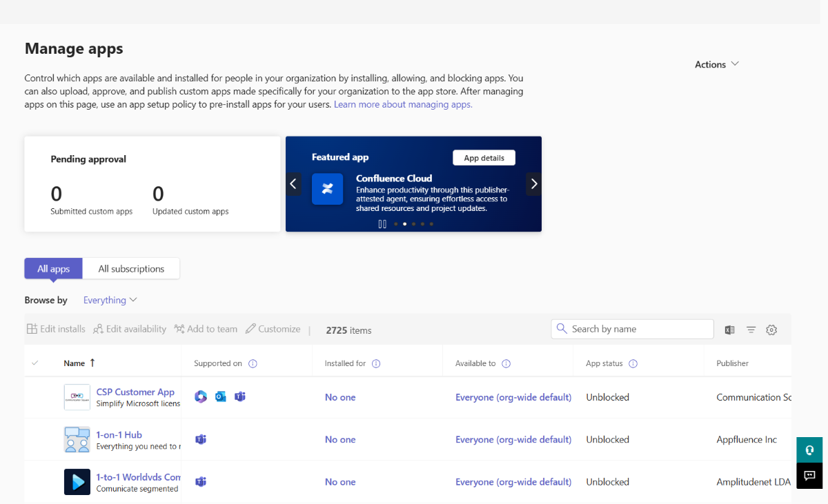Click Teams icon in 1-on-1 Hub row
This screenshot has width=828, height=504.
(201, 439)
